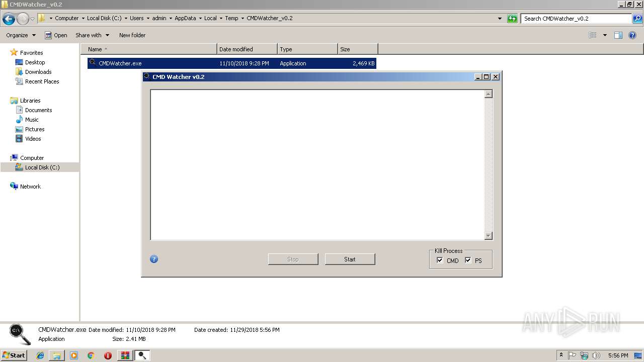
Task: Refresh the Explorer folder view
Action: [x=512, y=19]
